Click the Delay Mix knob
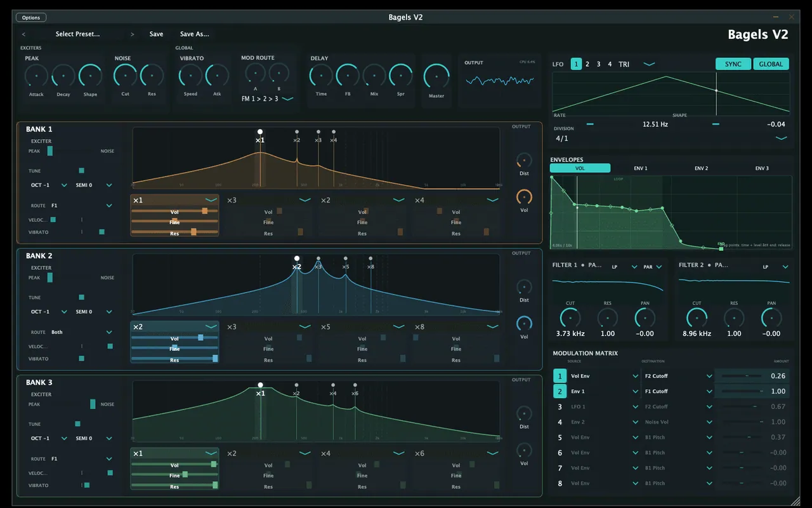The image size is (812, 508). pos(374,76)
